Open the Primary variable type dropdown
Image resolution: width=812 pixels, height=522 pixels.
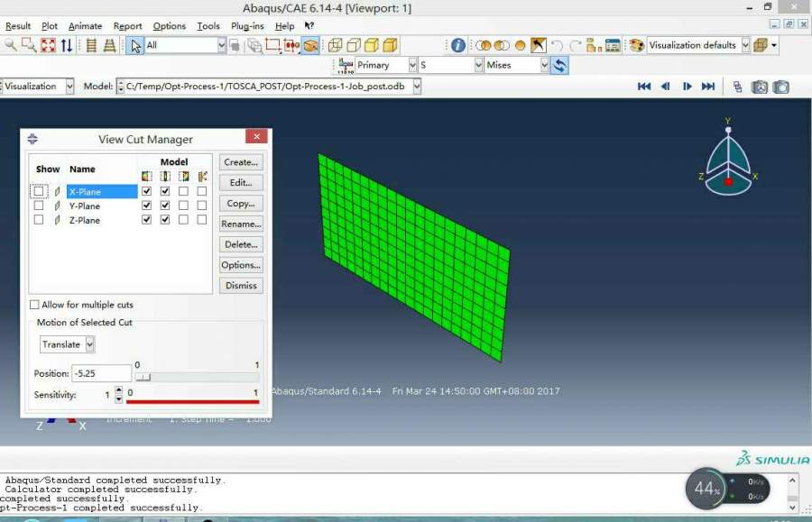(x=412, y=65)
